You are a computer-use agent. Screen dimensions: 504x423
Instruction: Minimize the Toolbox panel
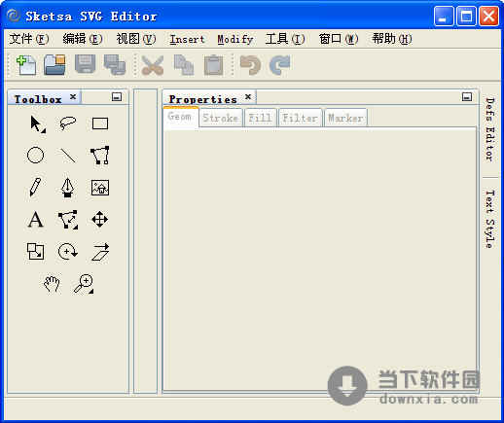click(117, 96)
